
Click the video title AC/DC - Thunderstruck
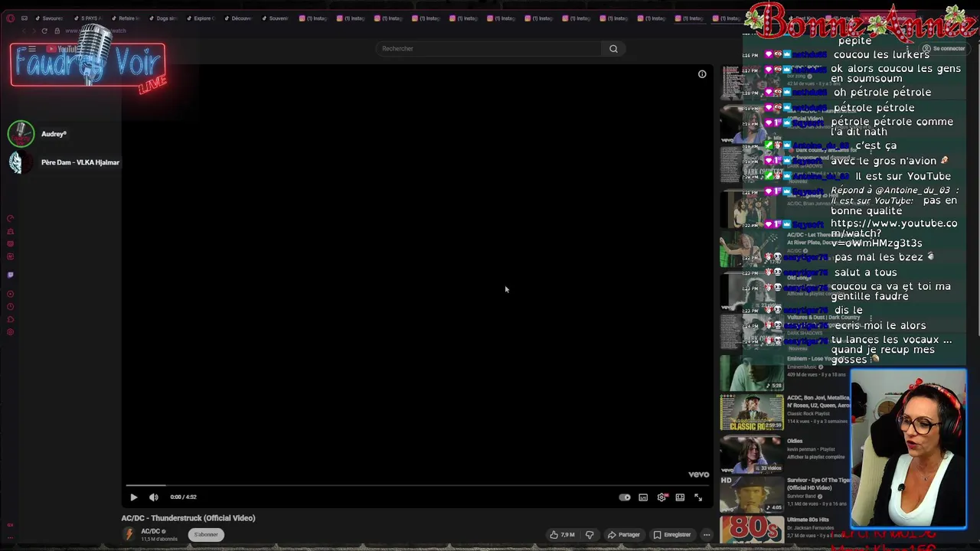(x=188, y=518)
